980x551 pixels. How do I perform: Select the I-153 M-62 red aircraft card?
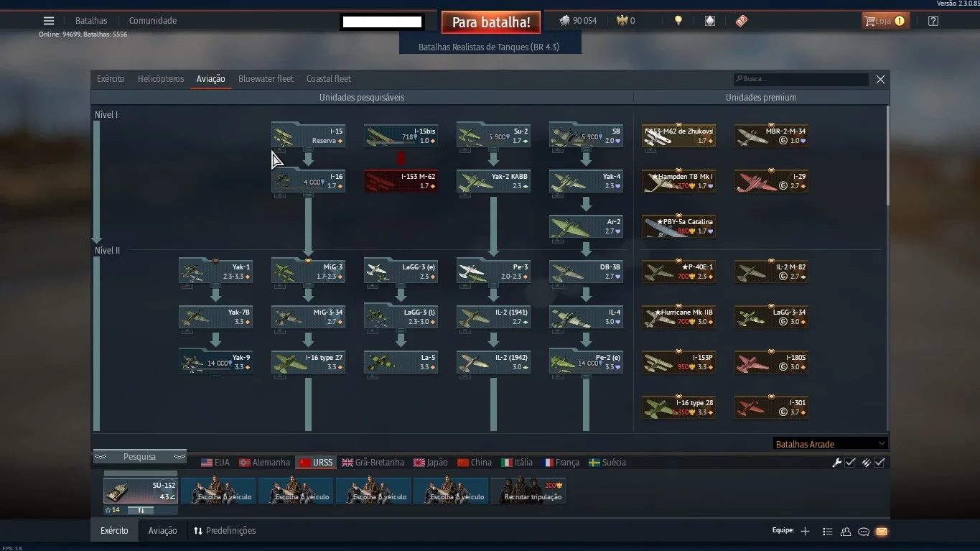(x=401, y=181)
